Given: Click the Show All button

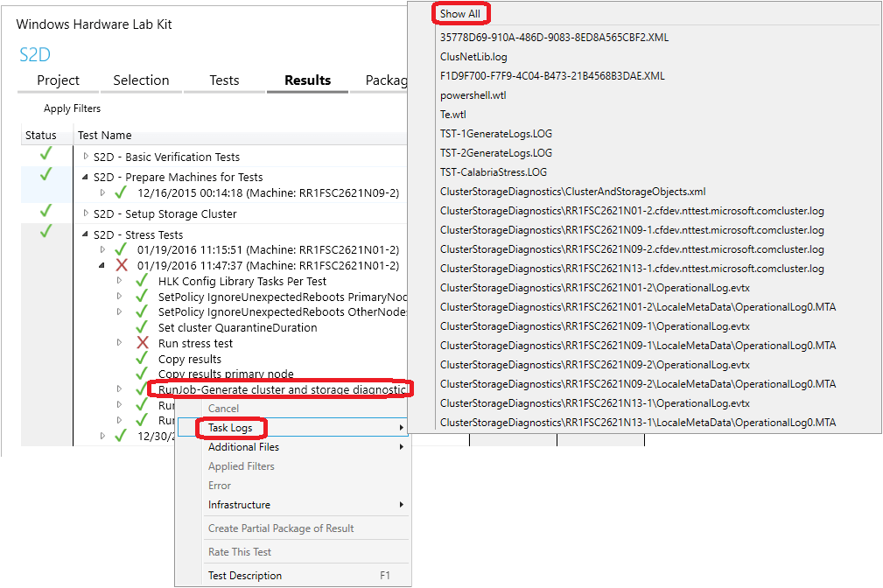Looking at the screenshot, I should click(460, 13).
